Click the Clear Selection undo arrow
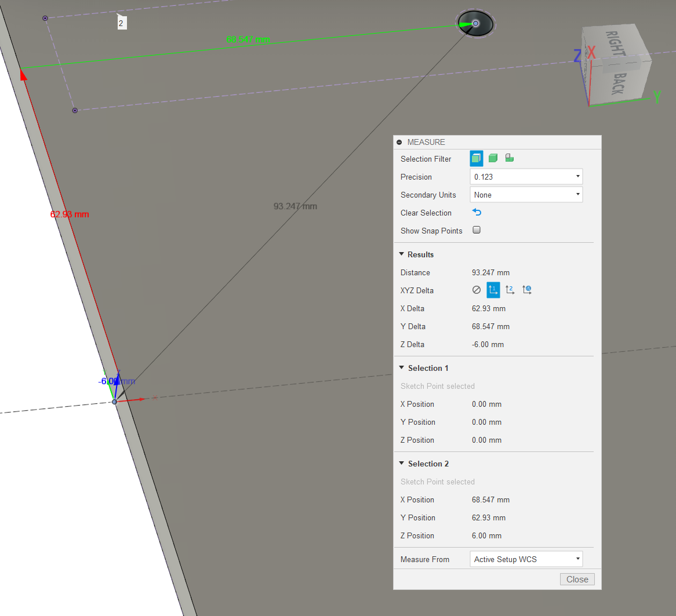The image size is (676, 616). pos(477,213)
